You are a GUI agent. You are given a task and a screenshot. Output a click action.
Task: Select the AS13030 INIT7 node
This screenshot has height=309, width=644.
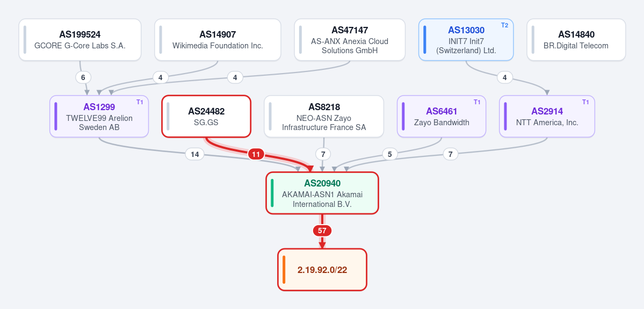pos(466,40)
